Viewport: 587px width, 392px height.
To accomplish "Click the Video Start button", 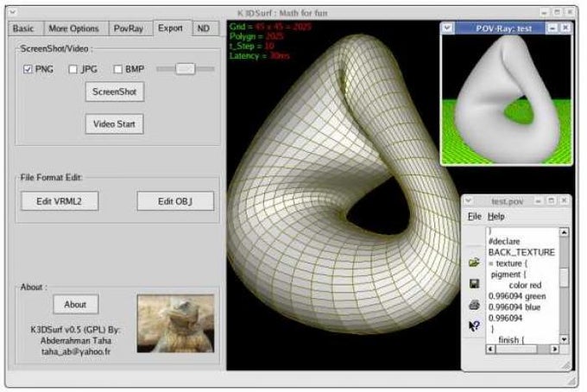I will (114, 124).
